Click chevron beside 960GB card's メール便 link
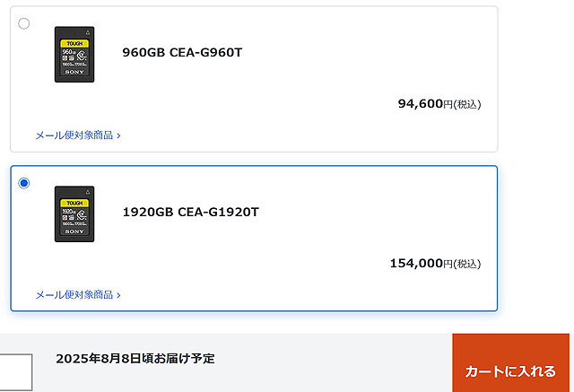This screenshot has height=392, width=574. pos(118,136)
